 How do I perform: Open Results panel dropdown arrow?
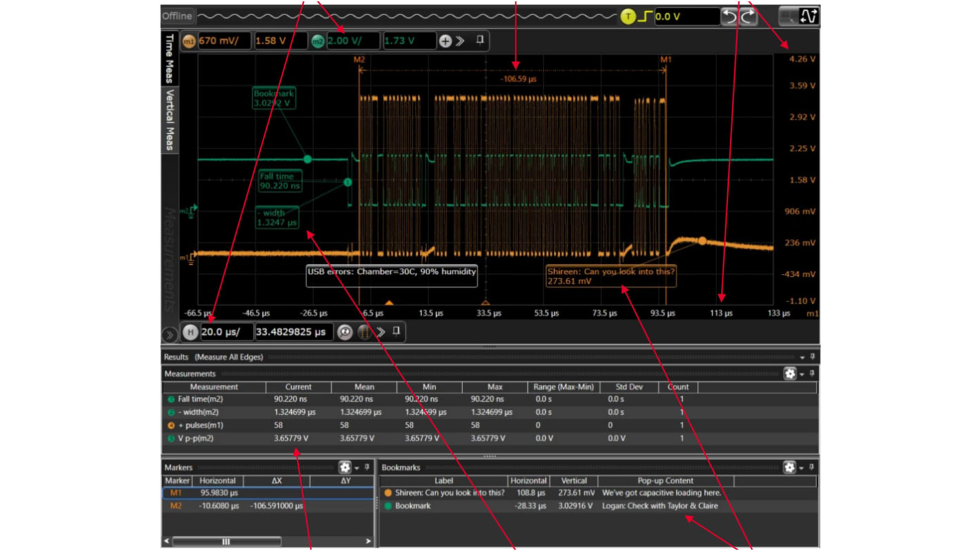[x=802, y=358]
